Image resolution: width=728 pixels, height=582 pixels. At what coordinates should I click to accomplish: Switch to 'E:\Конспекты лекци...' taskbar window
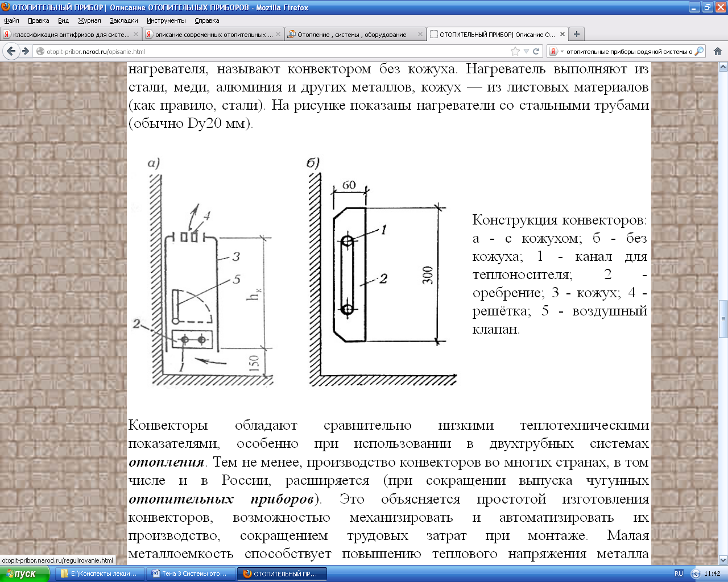point(100,573)
